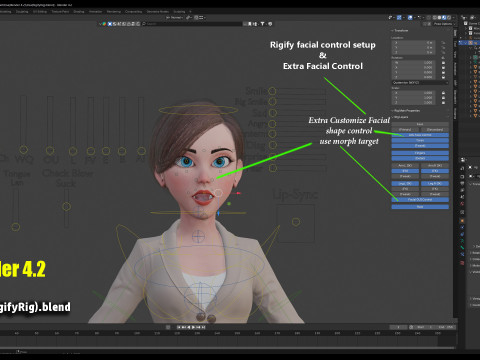This screenshot has width=480, height=360.
Task: Open the Pose Options dropdown
Action: point(443,24)
